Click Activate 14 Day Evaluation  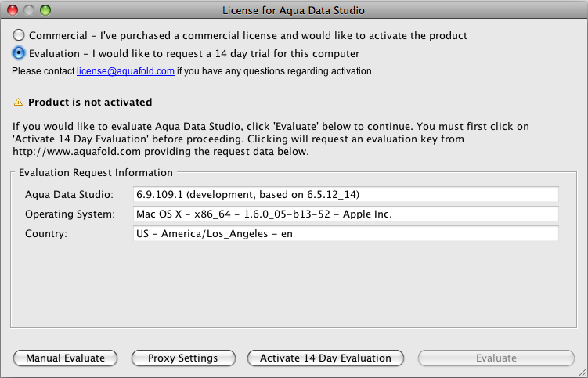pos(326,358)
